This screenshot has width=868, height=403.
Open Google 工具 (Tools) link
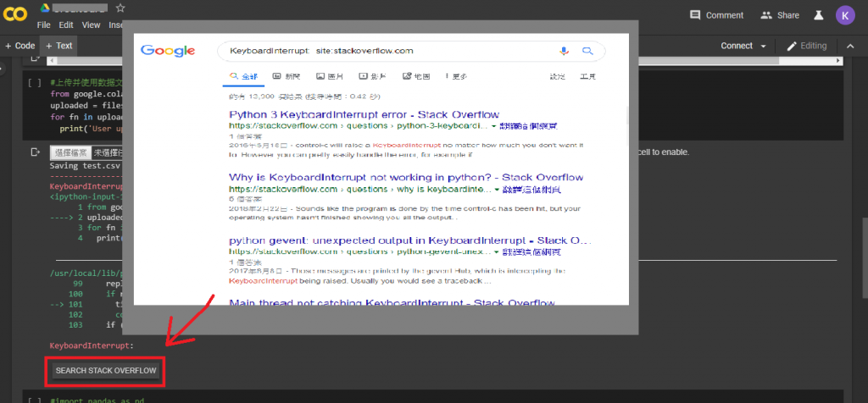tap(587, 77)
